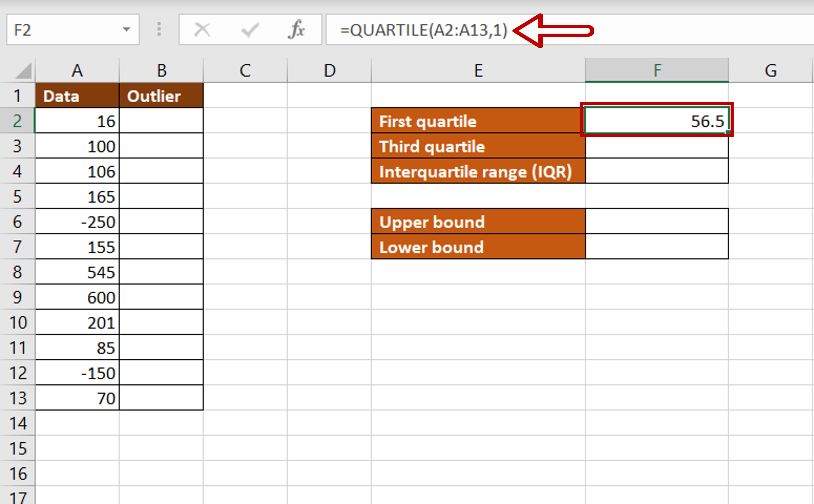The image size is (814, 504).
Task: Expand the Name Box dropdown arrow
Action: [127, 30]
